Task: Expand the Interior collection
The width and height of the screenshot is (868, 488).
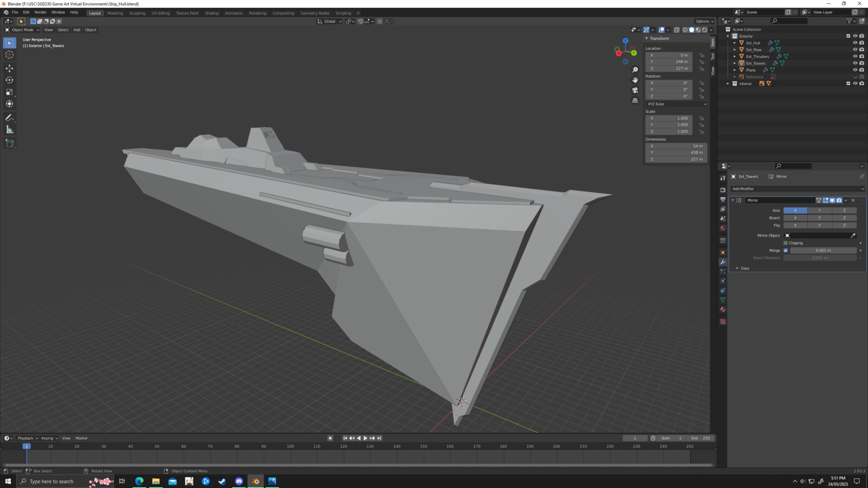Action: point(728,84)
